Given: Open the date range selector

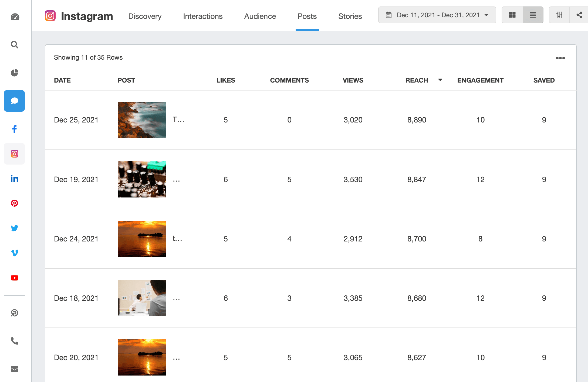Looking at the screenshot, I should coord(437,15).
